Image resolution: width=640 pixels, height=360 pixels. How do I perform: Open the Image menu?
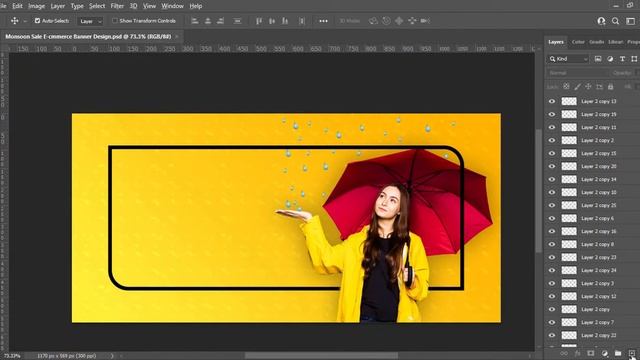[x=36, y=6]
